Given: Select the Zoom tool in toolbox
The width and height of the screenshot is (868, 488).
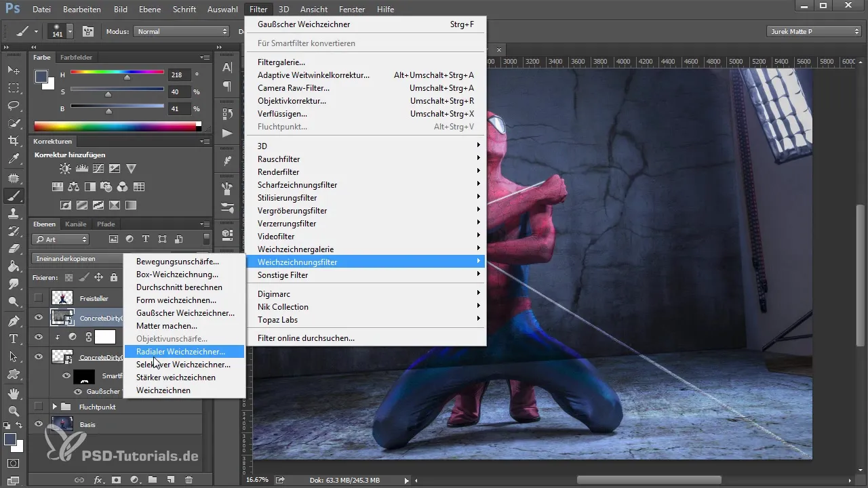Looking at the screenshot, I should [x=13, y=411].
